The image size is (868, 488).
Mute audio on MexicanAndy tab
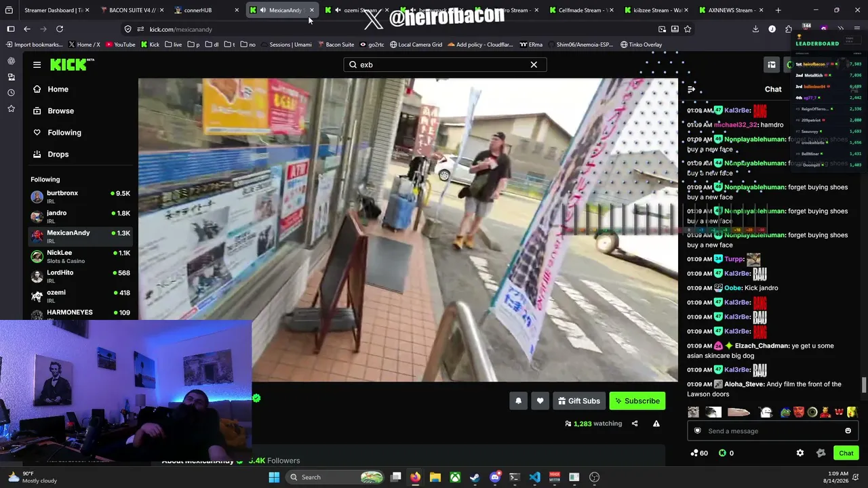pyautogui.click(x=262, y=10)
